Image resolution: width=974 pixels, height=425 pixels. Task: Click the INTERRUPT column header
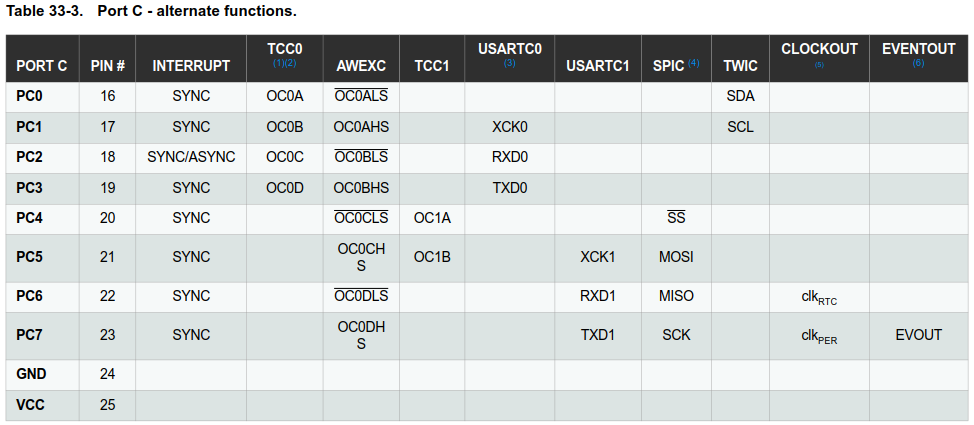pyautogui.click(x=191, y=66)
